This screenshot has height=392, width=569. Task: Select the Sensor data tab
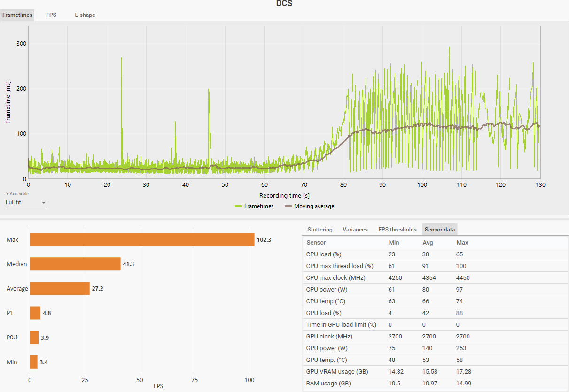pos(440,230)
